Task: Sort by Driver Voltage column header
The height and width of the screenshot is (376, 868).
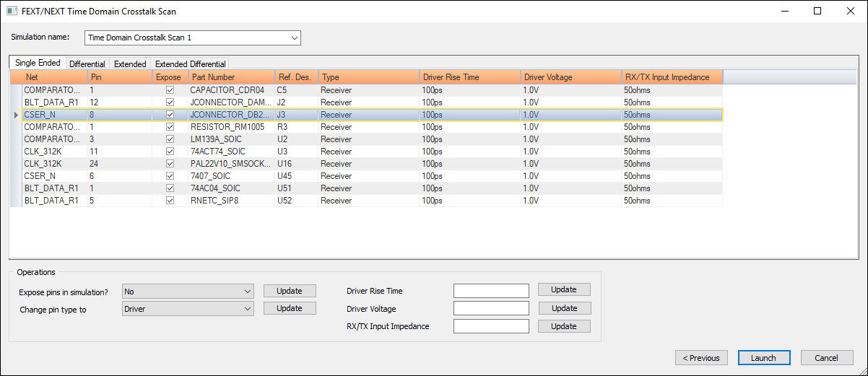Action: pos(571,77)
